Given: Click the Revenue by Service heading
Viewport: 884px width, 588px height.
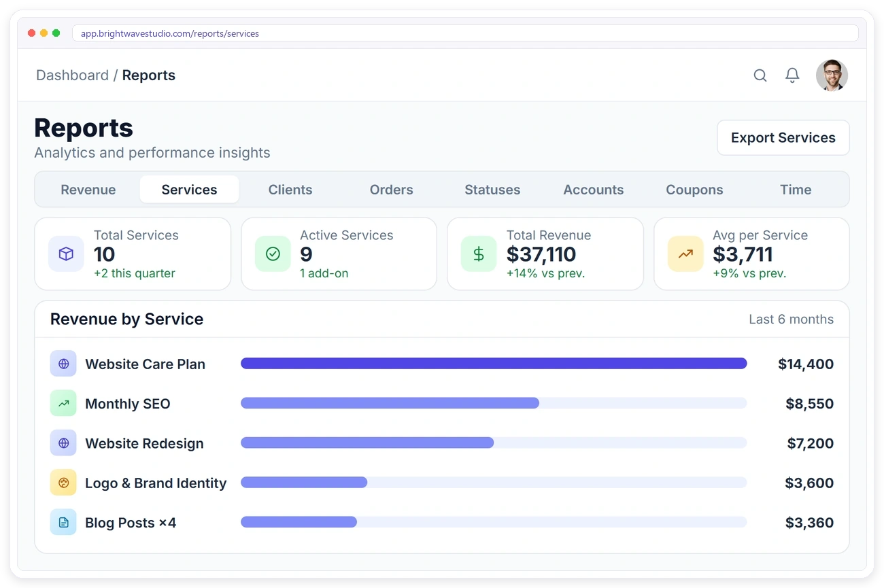Looking at the screenshot, I should point(126,319).
